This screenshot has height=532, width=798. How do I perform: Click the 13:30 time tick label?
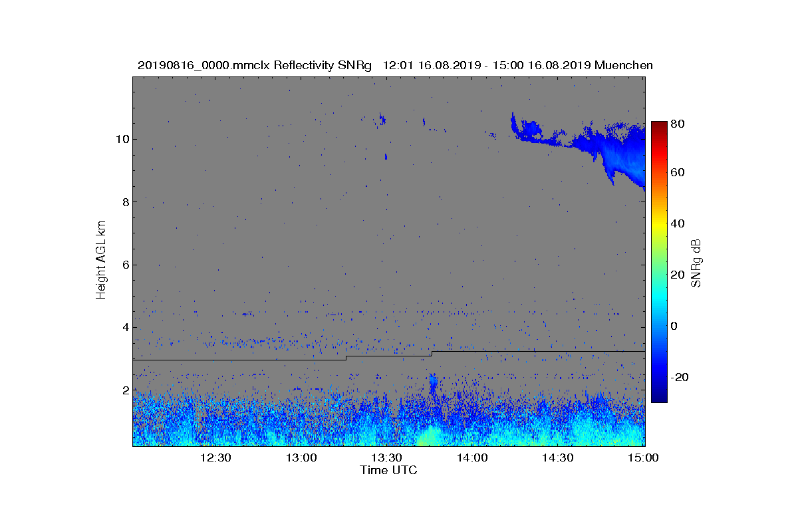pyautogui.click(x=386, y=458)
